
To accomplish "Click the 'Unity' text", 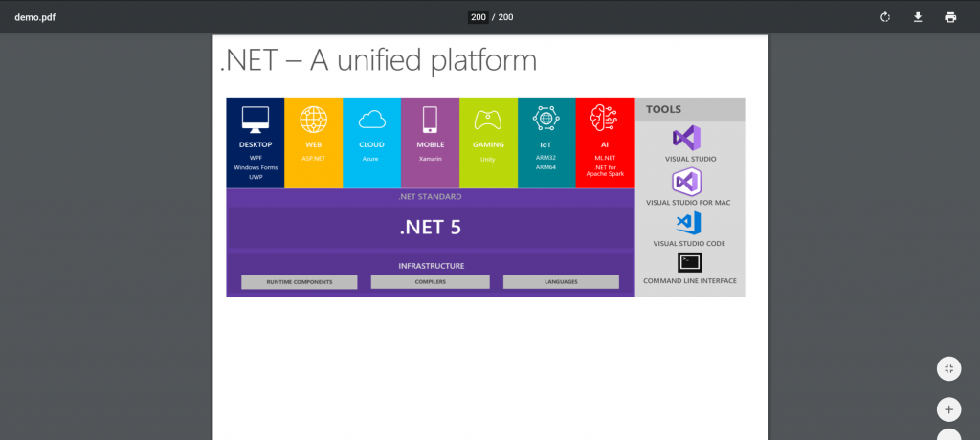I will coord(487,160).
